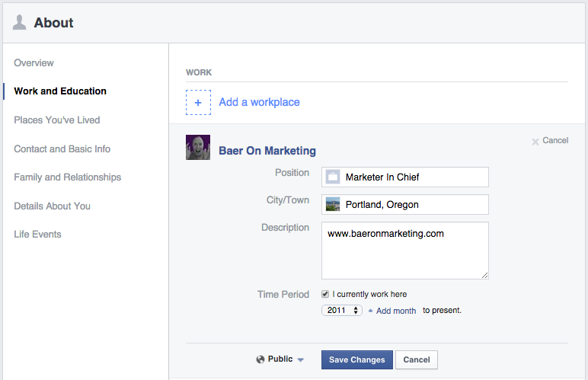Expand the Public privacy selector
Viewport: 588px width, 380px height.
[280, 359]
